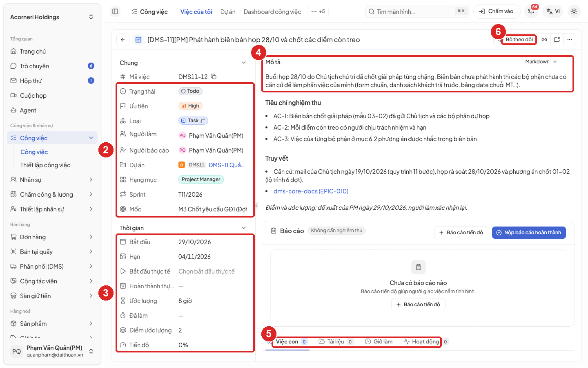Switch to the Dự án tab
588x368 pixels.
pyautogui.click(x=228, y=12)
